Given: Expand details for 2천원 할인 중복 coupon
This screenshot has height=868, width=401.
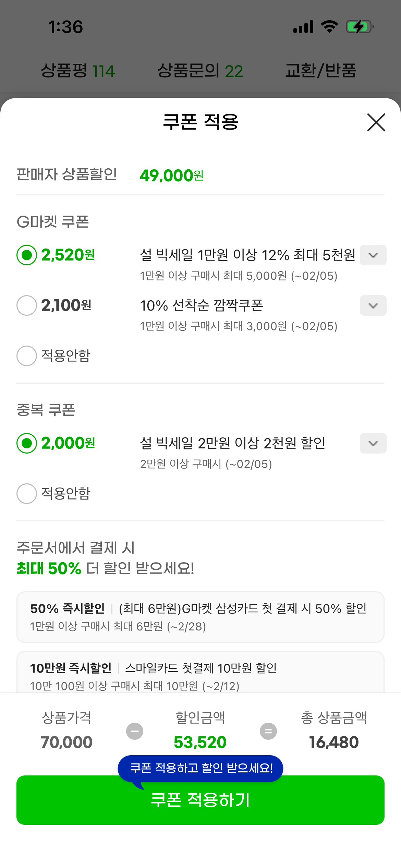Looking at the screenshot, I should (373, 443).
